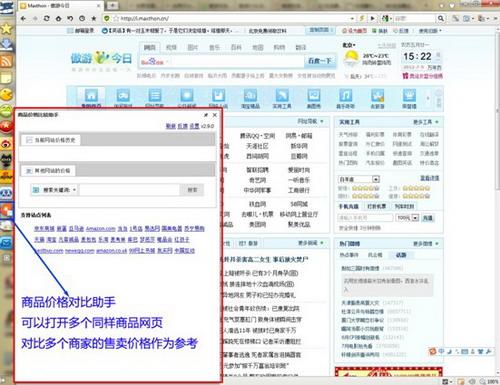Click the Baidu search button
Image resolution: width=500 pixels, height=385 pixels.
click(x=320, y=61)
